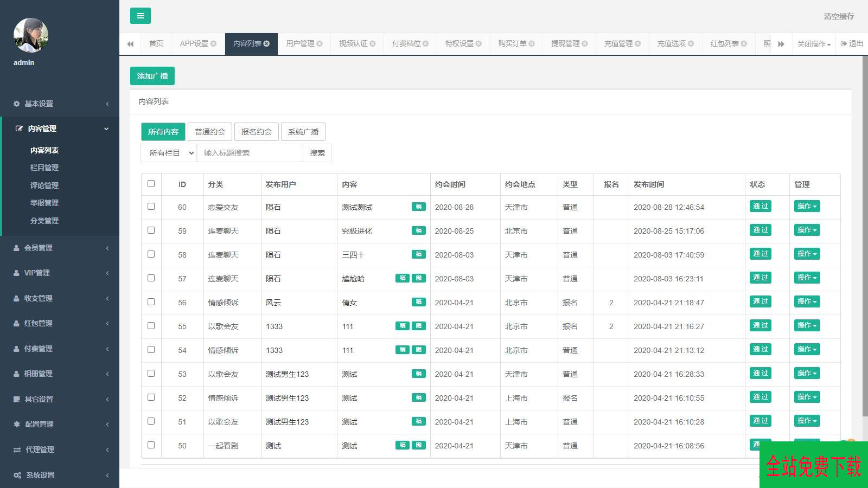
Task: Click the admin avatar picture
Action: (x=30, y=35)
